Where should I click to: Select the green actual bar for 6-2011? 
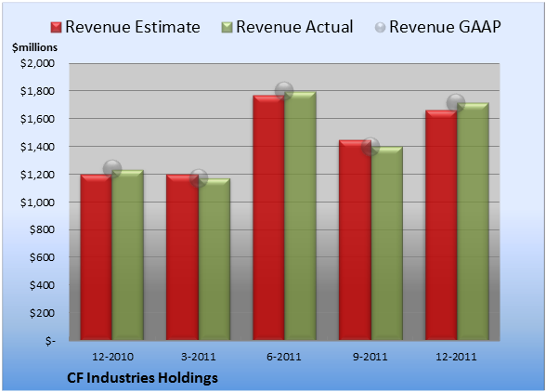(x=300, y=216)
